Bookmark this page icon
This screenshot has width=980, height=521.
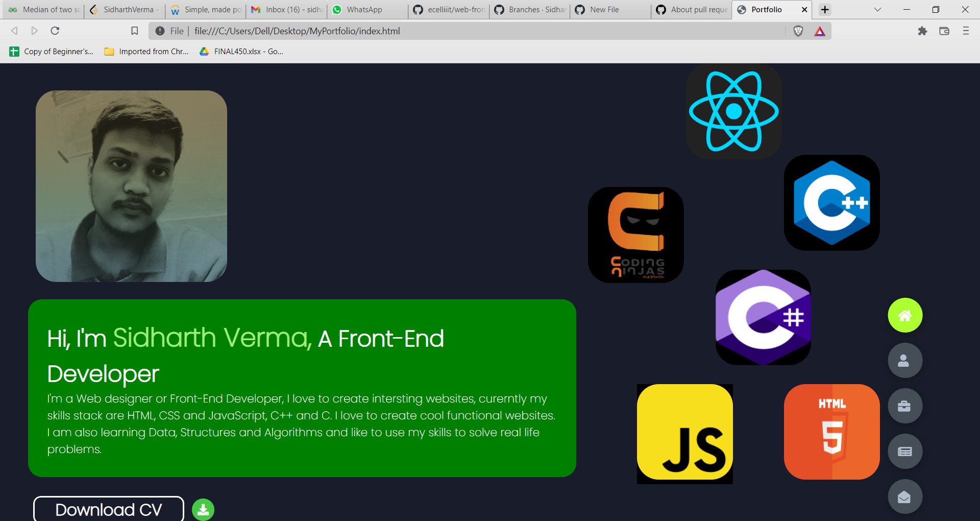(x=135, y=31)
